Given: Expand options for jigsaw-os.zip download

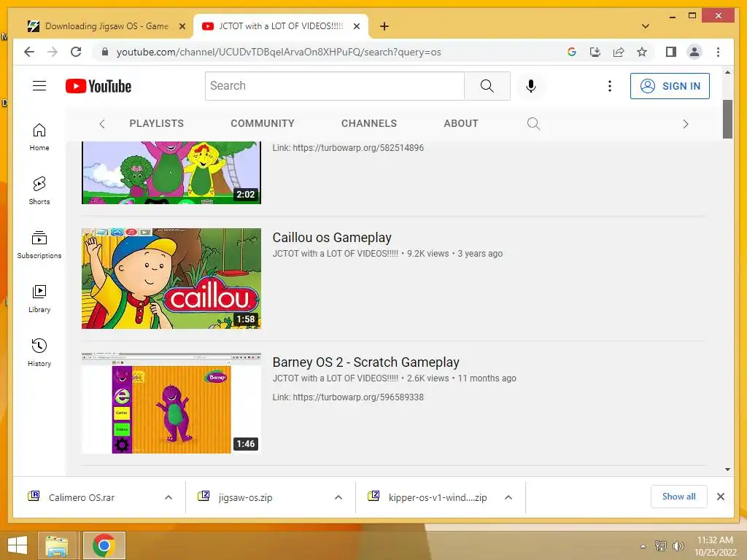Looking at the screenshot, I should (x=338, y=497).
